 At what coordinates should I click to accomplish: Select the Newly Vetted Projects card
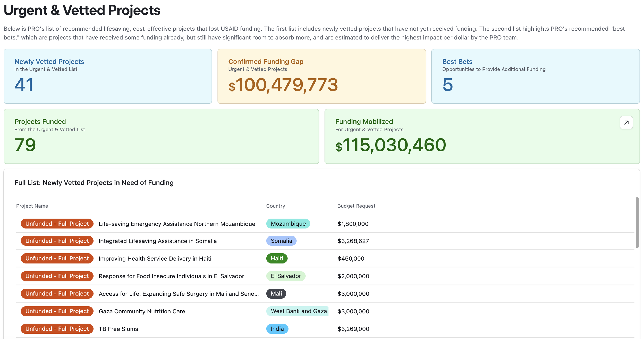[108, 76]
